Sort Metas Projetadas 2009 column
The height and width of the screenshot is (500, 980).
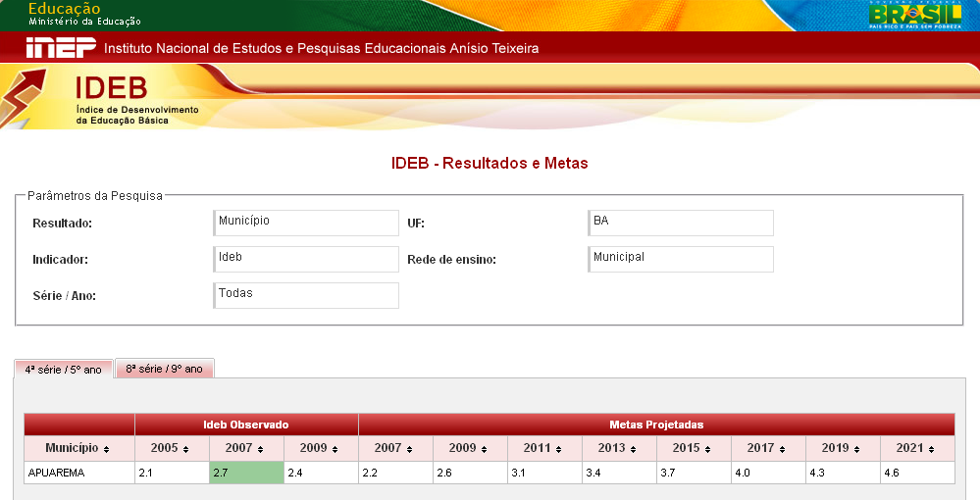coord(484,449)
